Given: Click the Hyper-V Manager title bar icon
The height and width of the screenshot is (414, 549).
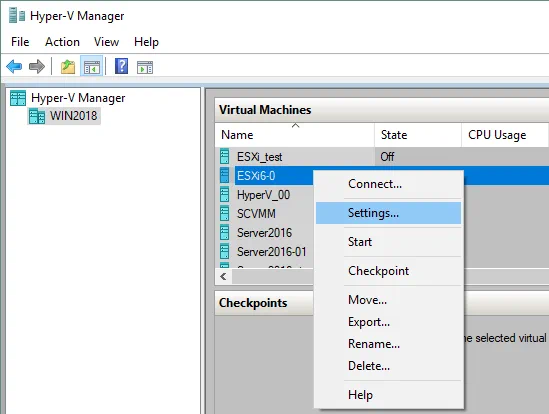Looking at the screenshot, I should [x=17, y=16].
